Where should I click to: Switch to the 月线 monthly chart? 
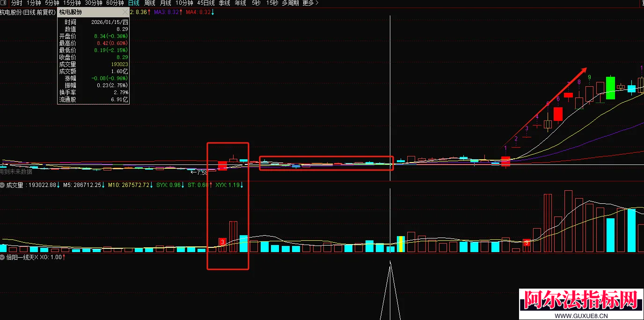pos(166,3)
